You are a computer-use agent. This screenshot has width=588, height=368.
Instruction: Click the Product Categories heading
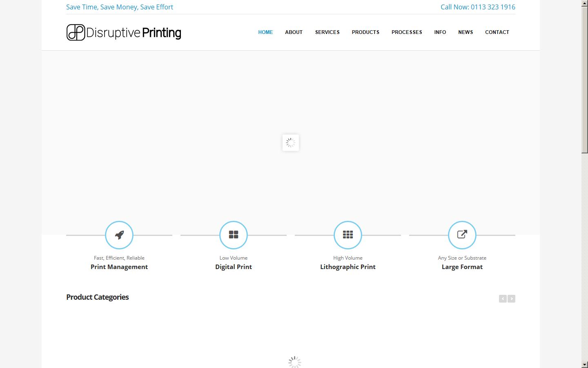(x=97, y=297)
